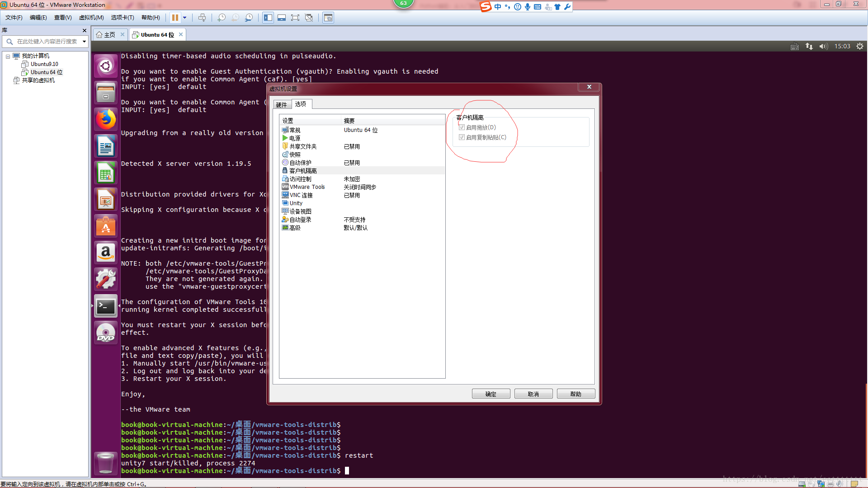Open the Ubuntu volume indicator
868x488 pixels.
pos(823,46)
